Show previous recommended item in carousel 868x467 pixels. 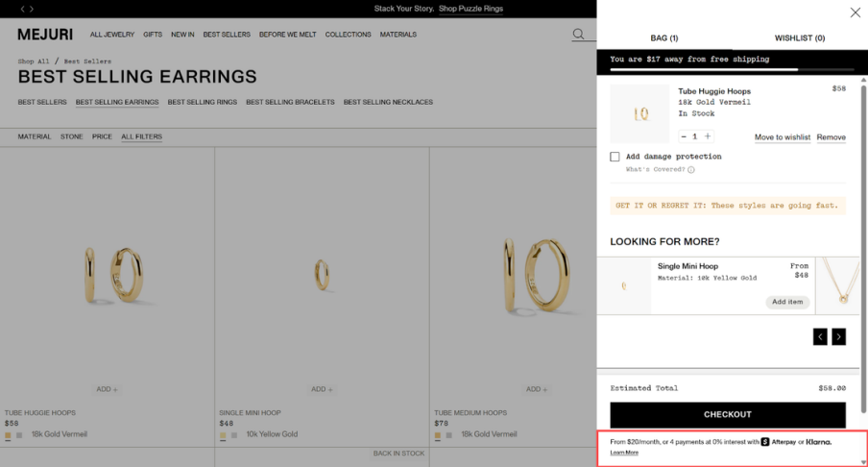tap(820, 336)
